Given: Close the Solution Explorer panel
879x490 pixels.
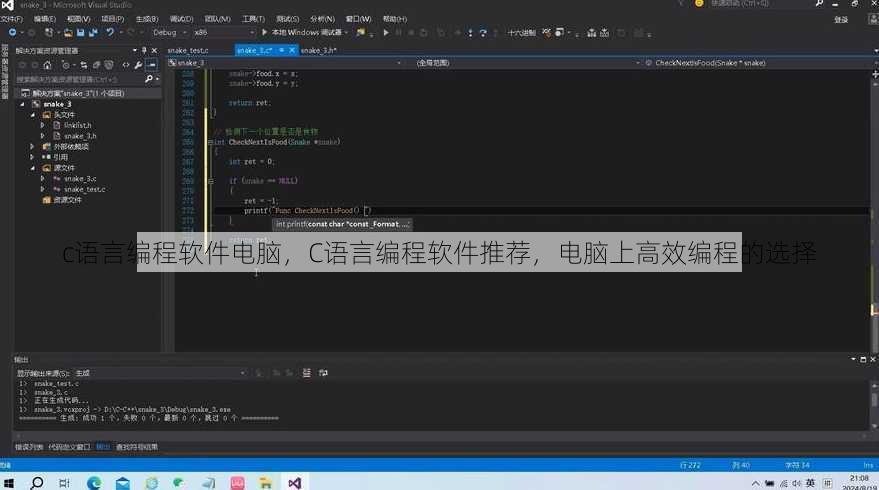Looking at the screenshot, I should tap(154, 50).
